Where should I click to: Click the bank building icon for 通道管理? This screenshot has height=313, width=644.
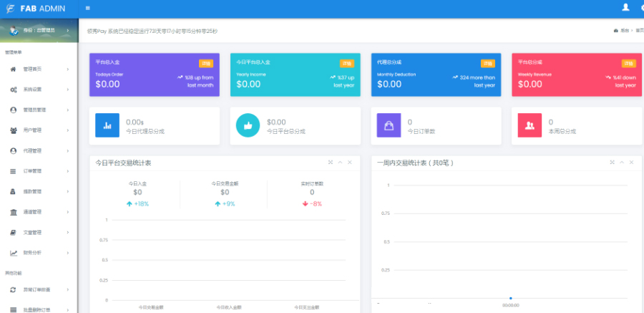[13, 212]
